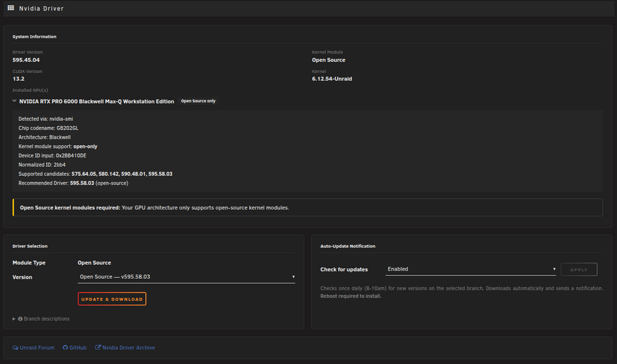Screen dimensions: 617x364
Task: Click the Apply button
Action: pyautogui.click(x=579, y=270)
